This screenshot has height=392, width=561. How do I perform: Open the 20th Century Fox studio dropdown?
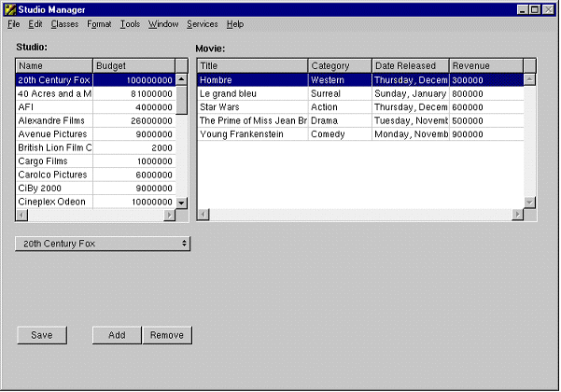[103, 244]
